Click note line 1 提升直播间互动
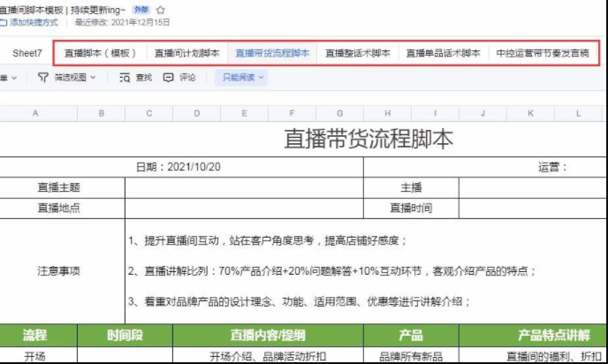 point(268,240)
